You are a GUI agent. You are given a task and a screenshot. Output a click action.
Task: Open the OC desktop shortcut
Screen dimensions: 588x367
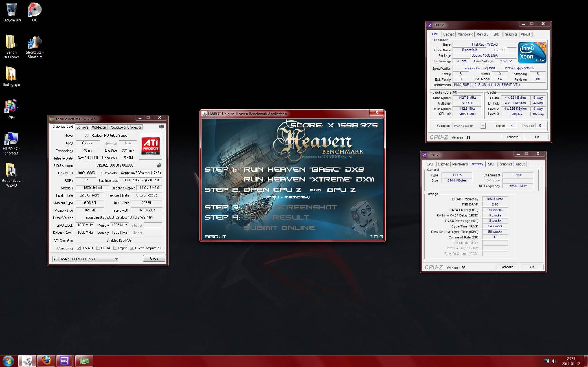click(x=35, y=12)
